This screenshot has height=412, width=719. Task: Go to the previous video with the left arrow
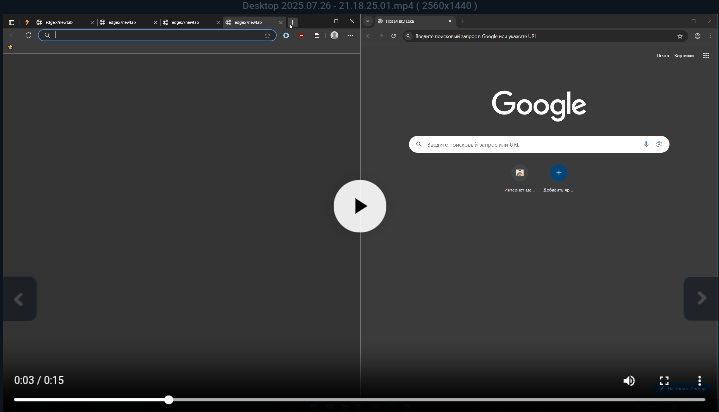(x=19, y=299)
